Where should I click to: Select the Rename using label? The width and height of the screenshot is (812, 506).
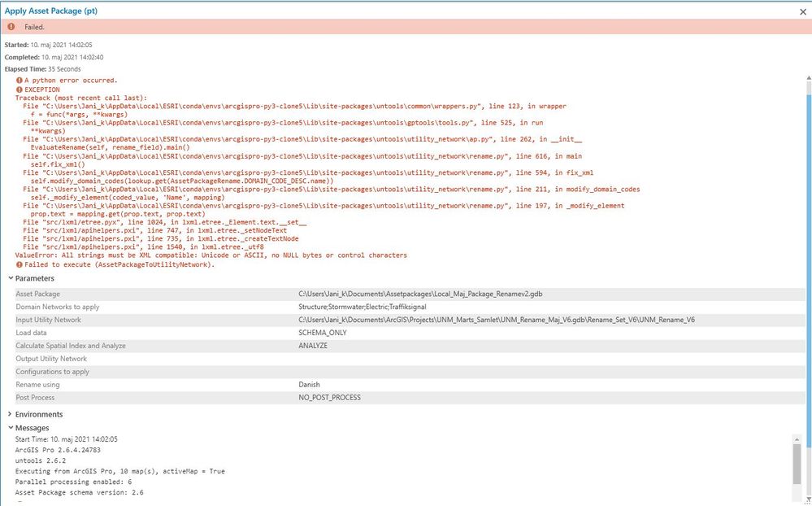pos(38,385)
